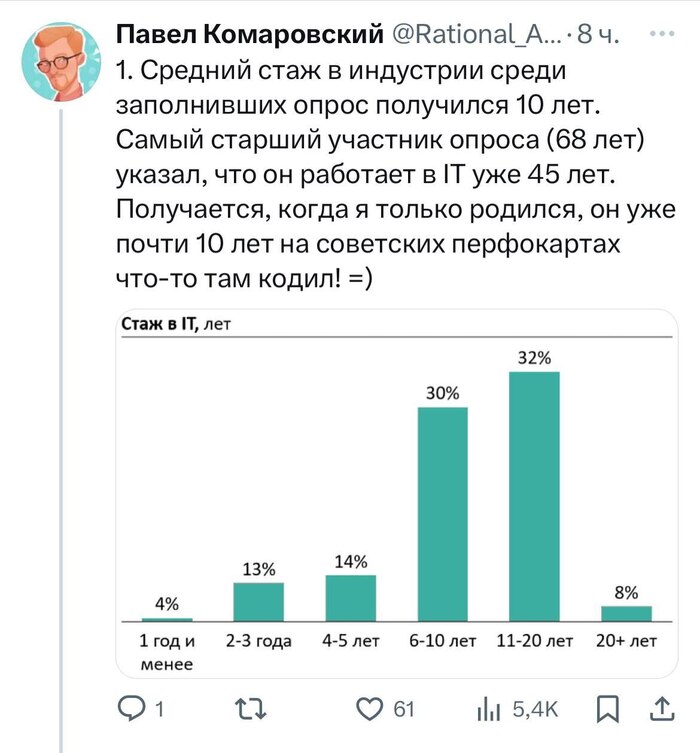Click the 14% bar for 4-5 лет
Screen dimensions: 700x753
[351, 597]
